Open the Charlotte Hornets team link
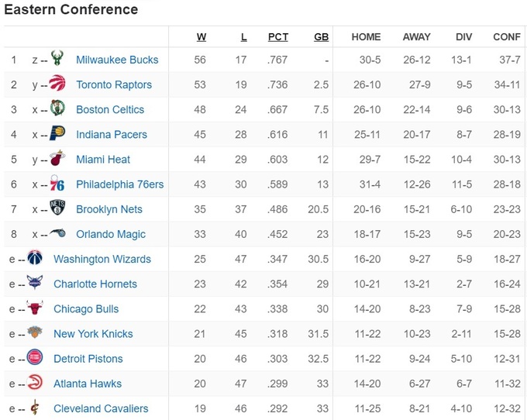 coord(95,284)
